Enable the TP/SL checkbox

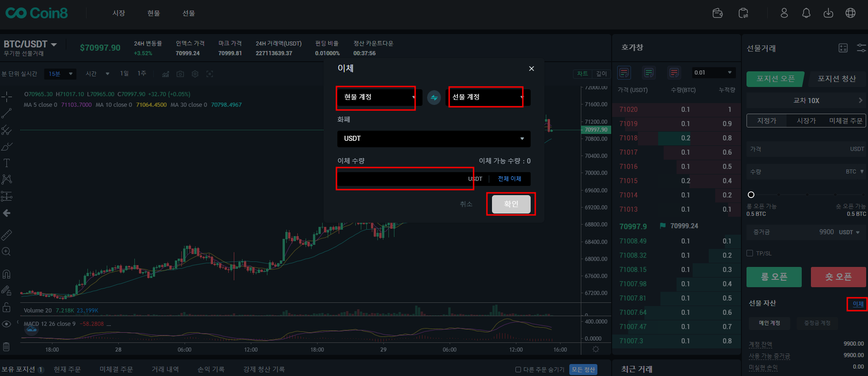point(750,253)
